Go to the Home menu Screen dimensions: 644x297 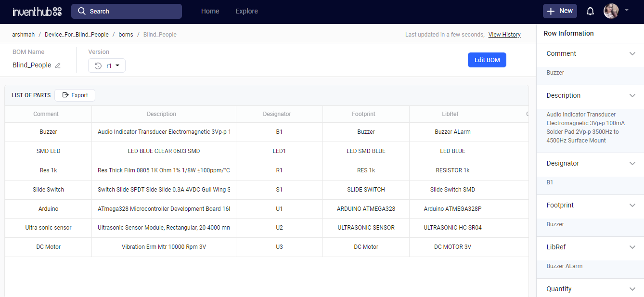210,11
